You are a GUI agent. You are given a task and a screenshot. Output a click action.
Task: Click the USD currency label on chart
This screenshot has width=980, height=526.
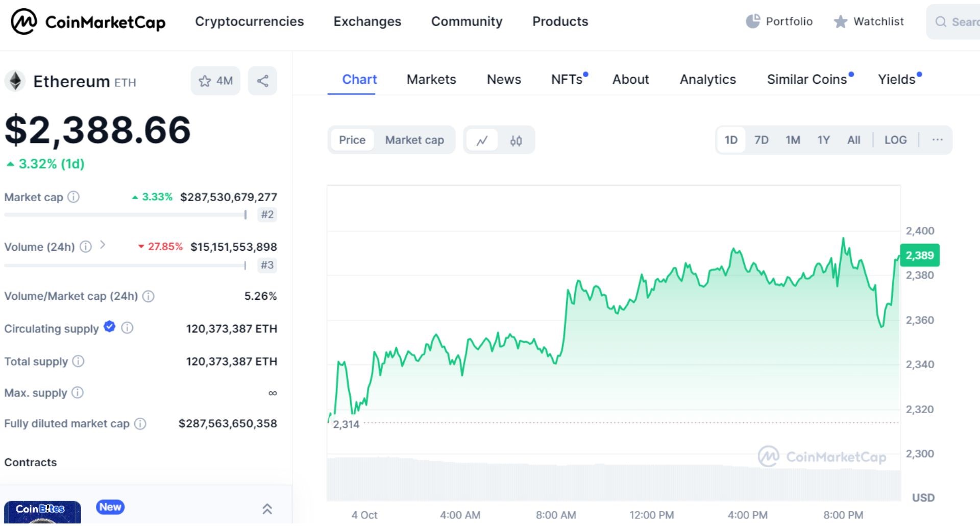[923, 498]
